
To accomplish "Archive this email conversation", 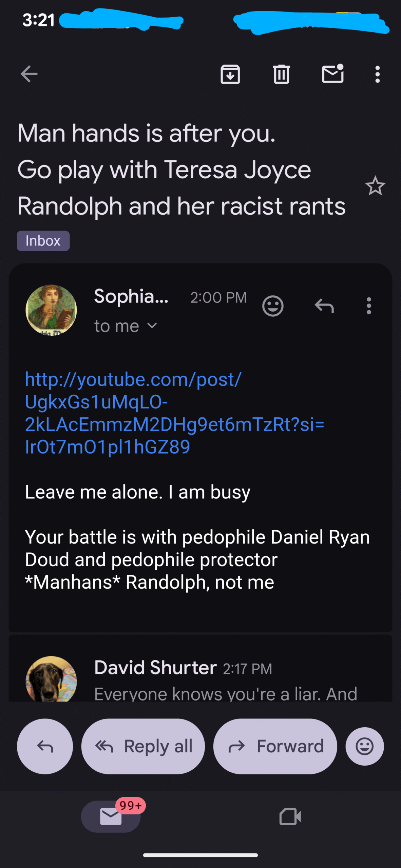I will pyautogui.click(x=230, y=74).
